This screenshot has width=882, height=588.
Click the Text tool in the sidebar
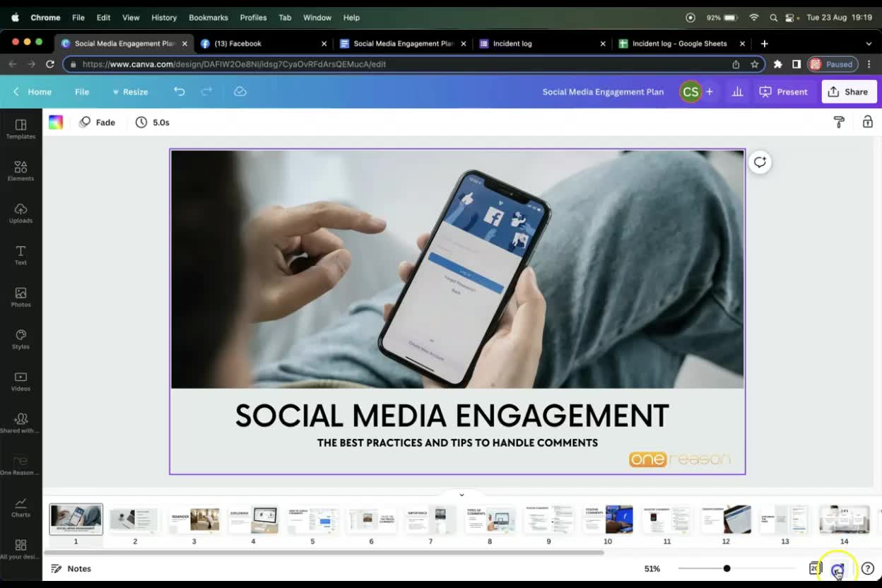20,255
